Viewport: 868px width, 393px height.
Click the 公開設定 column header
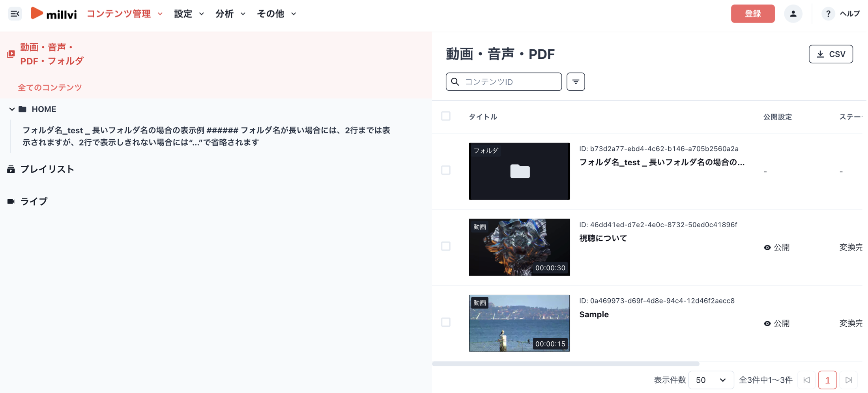pyautogui.click(x=778, y=117)
